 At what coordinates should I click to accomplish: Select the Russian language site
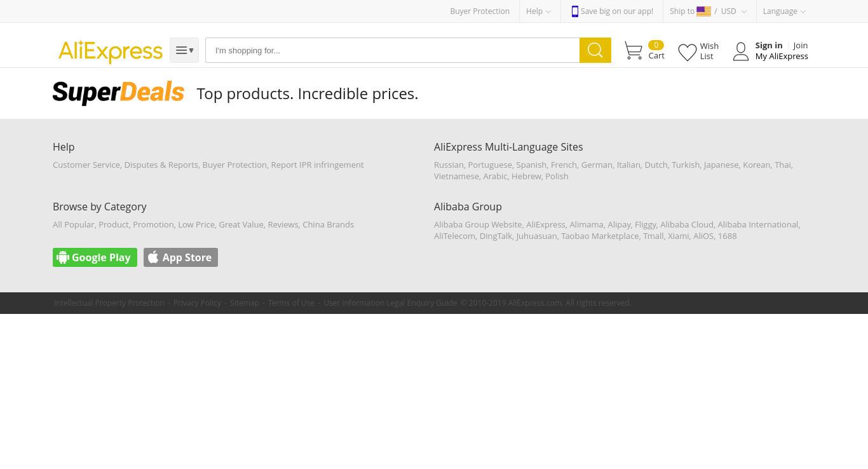(449, 165)
